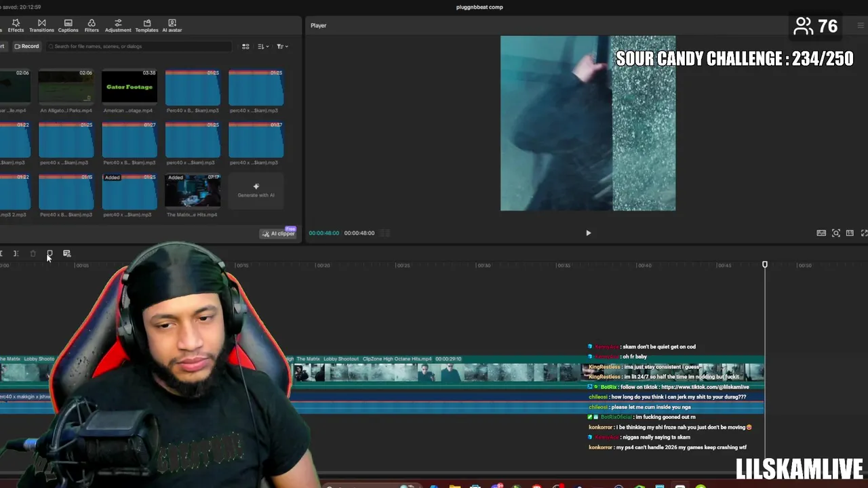Screen dimensions: 868x488
Task: Click the trim right bracket tool icon
Action: [16, 253]
